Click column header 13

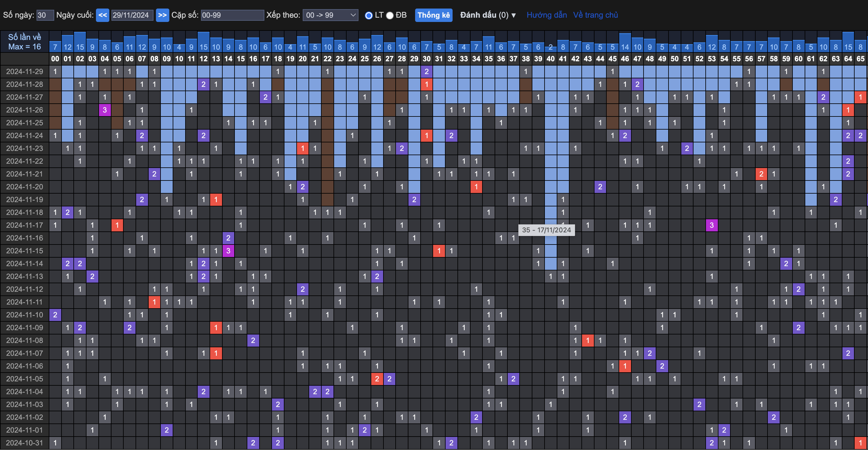point(216,59)
